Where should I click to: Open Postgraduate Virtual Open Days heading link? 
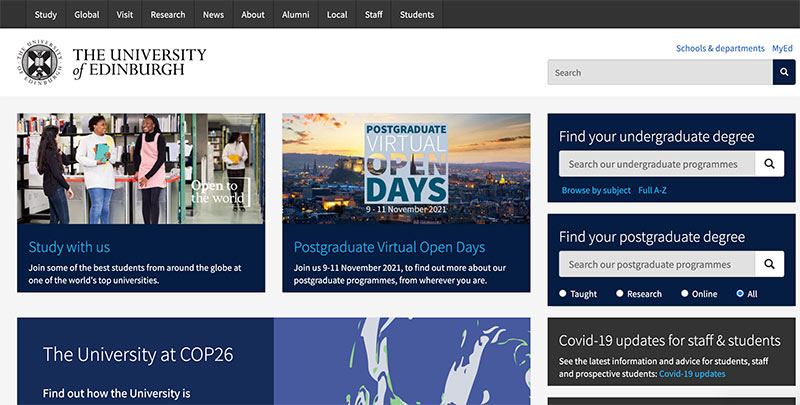(389, 247)
